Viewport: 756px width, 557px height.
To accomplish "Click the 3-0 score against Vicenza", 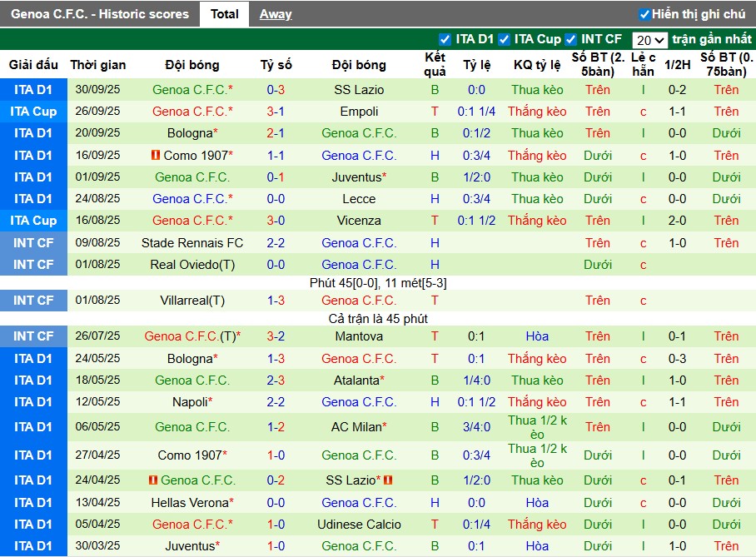I will click(x=276, y=221).
